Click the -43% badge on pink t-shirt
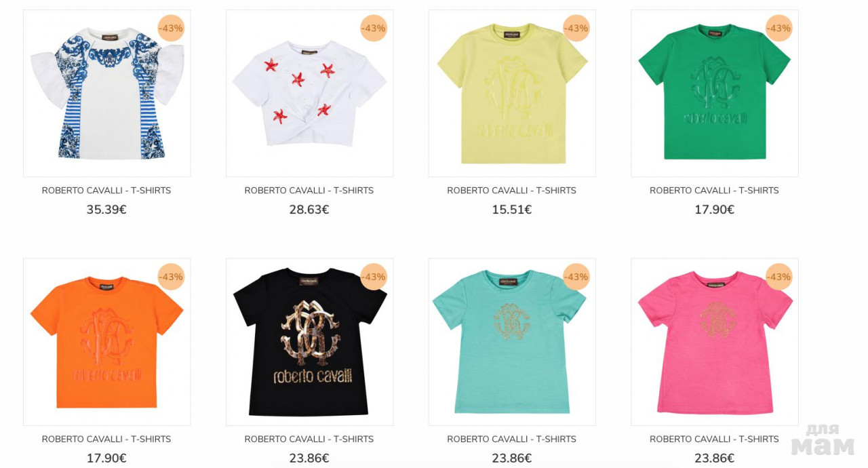 (779, 277)
